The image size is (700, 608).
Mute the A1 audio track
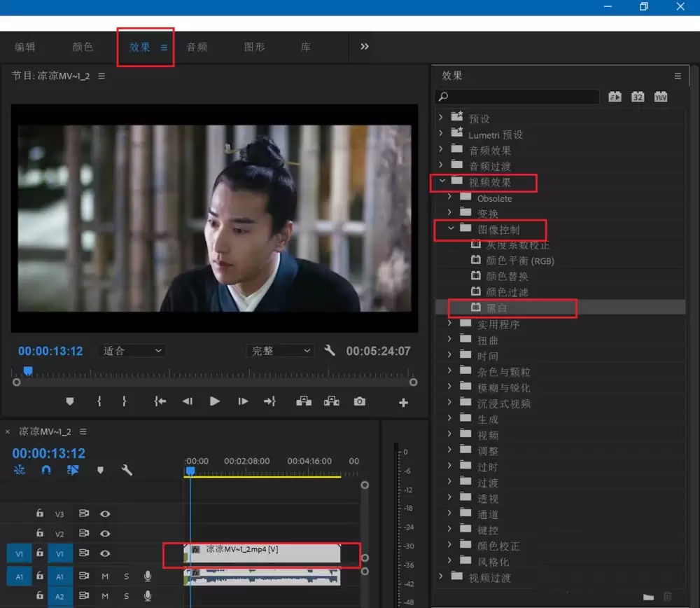click(105, 576)
